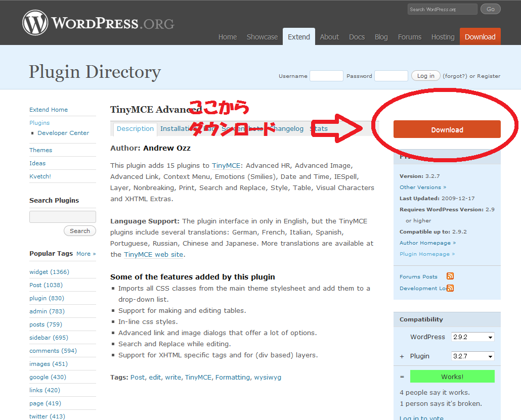Select the Description tab
This screenshot has height=420, width=521.
pos(135,129)
